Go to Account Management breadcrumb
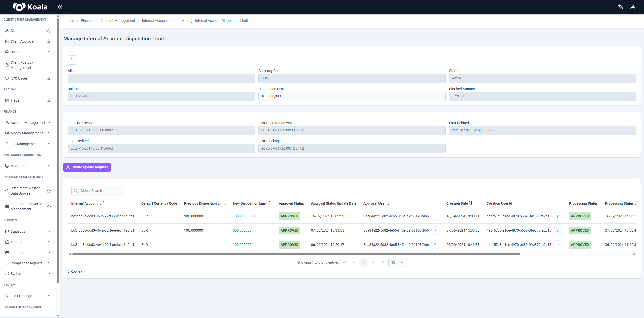This screenshot has height=318, width=644. (x=118, y=21)
